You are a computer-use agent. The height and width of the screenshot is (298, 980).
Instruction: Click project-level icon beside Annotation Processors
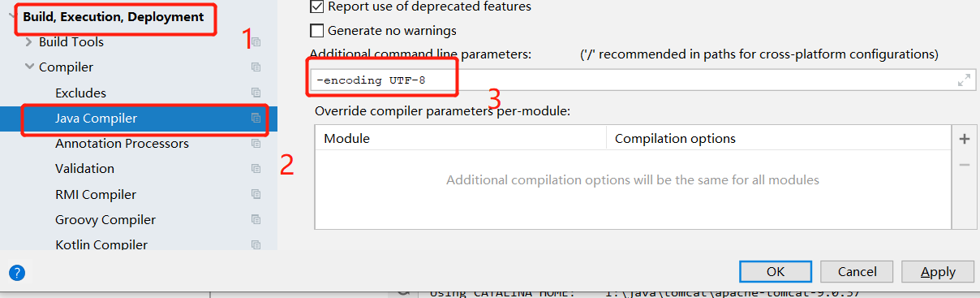(x=256, y=144)
